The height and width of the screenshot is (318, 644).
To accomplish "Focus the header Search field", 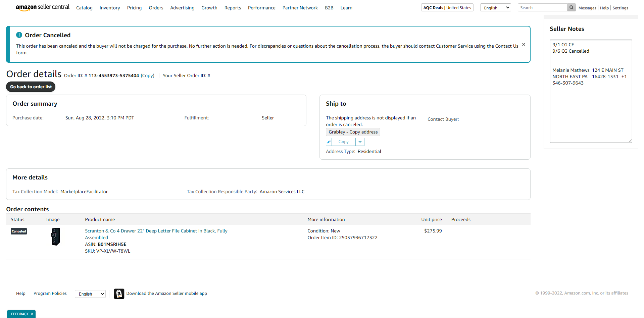I will 543,7.
